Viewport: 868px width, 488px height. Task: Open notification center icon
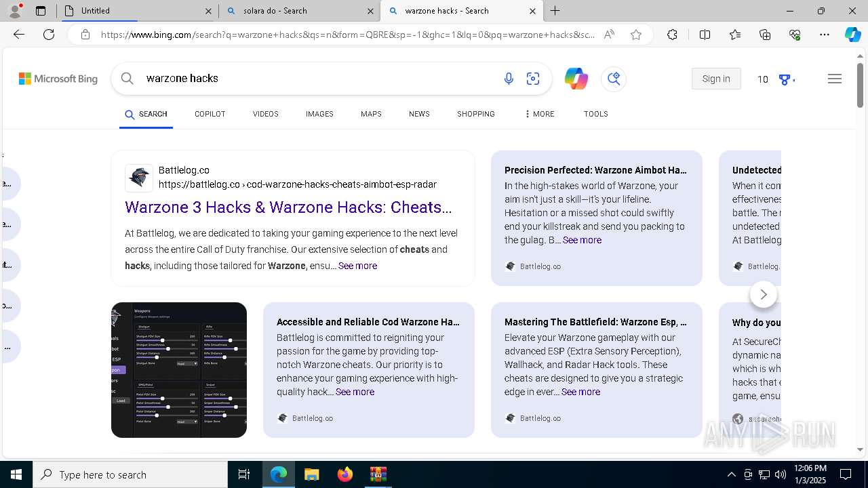[x=846, y=474]
